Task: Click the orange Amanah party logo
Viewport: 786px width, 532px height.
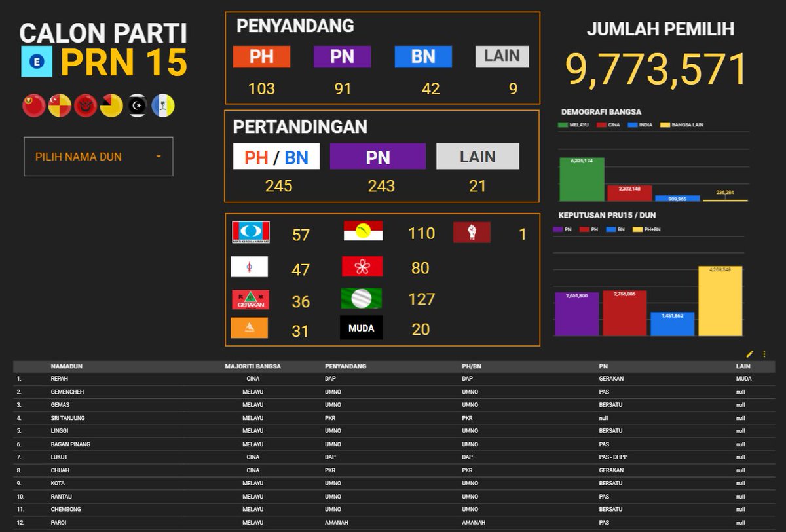Action: (x=250, y=328)
